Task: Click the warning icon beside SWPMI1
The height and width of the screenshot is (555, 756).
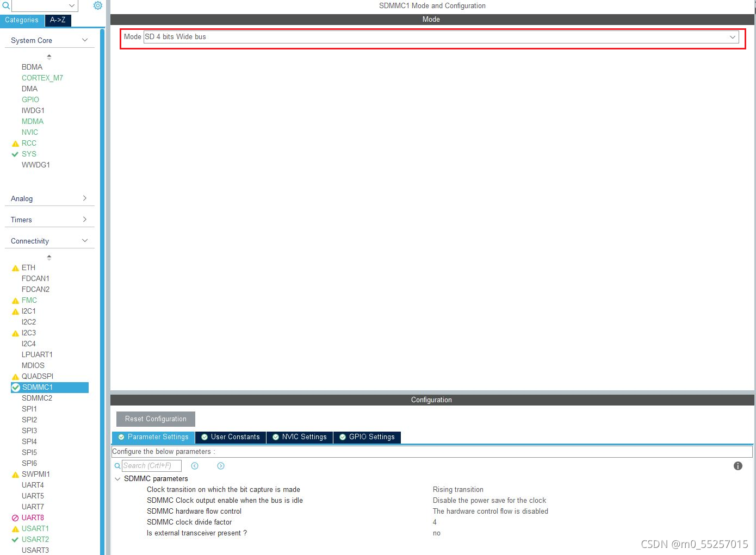Action: [x=15, y=475]
